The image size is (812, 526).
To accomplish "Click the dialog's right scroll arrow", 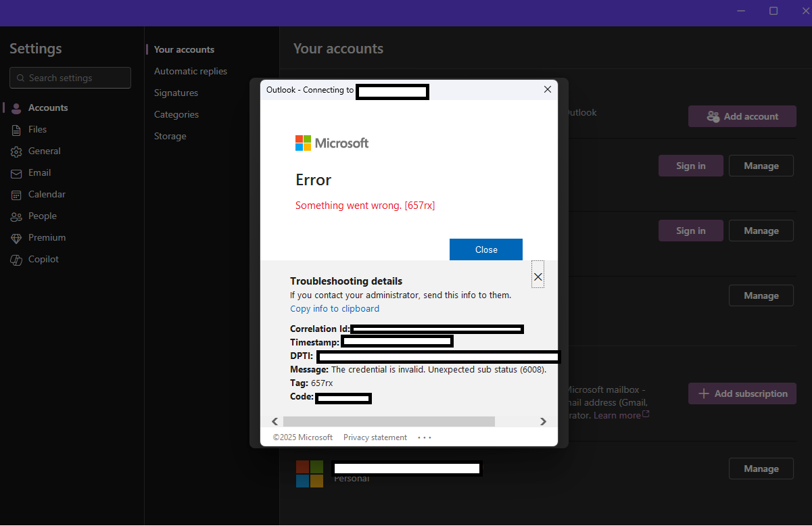I will click(x=543, y=421).
